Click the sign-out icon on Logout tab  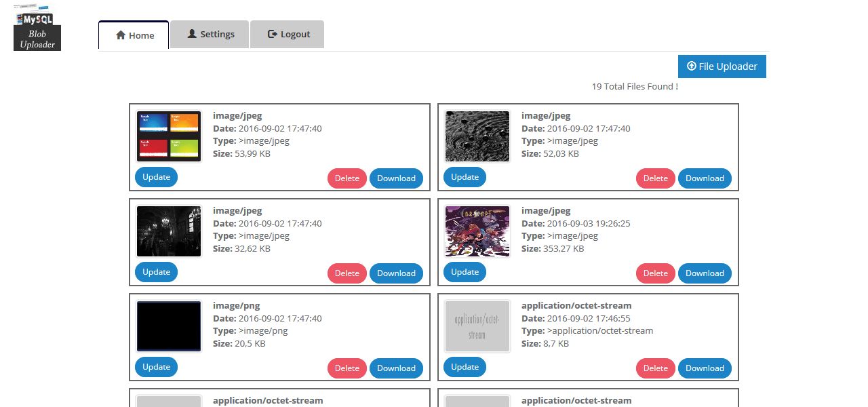pos(273,34)
